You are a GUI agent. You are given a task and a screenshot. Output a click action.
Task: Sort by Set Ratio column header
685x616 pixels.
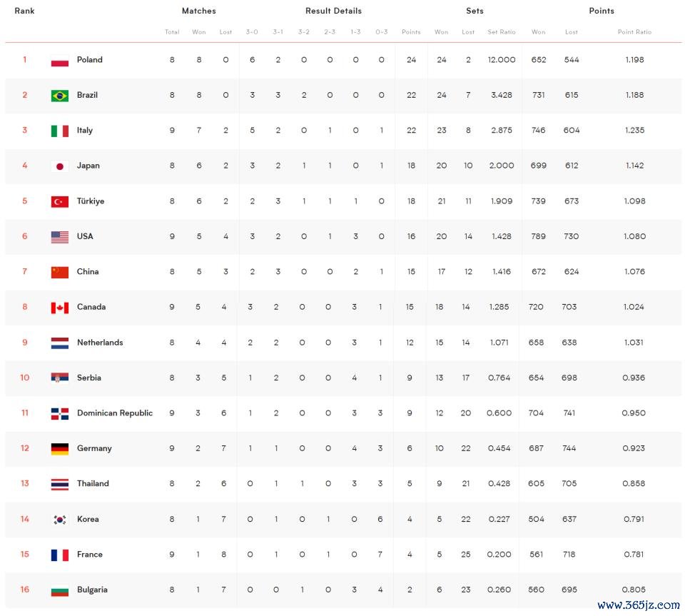pos(502,32)
